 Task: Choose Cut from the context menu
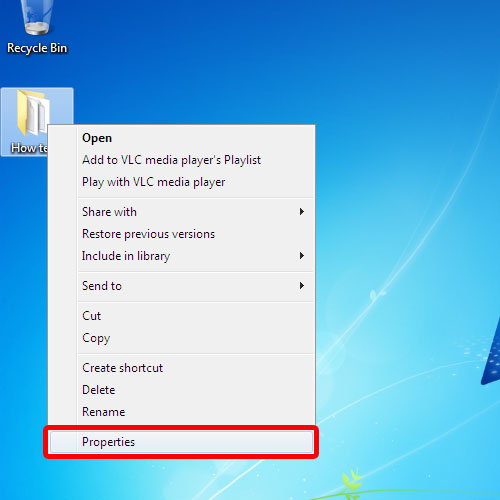pos(181,316)
